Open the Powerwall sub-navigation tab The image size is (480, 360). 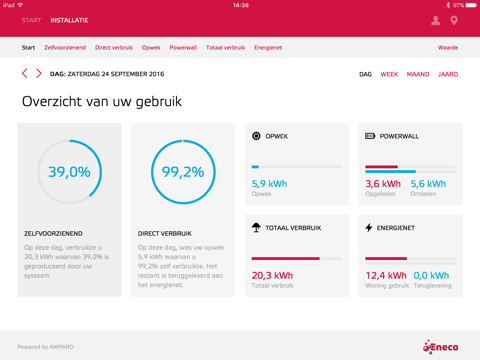pos(183,48)
